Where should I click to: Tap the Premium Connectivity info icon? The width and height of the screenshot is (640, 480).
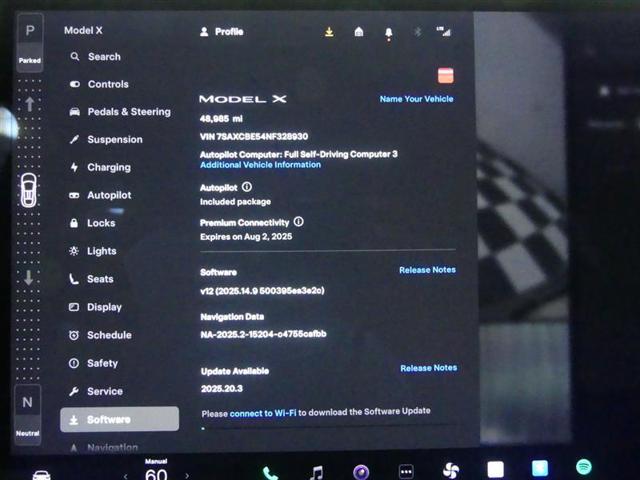coord(299,222)
